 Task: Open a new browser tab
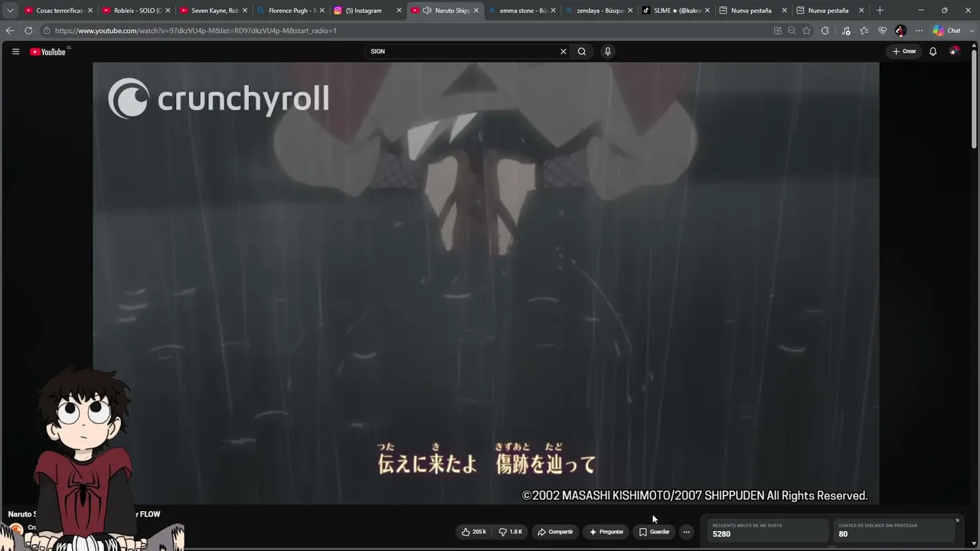(x=880, y=11)
